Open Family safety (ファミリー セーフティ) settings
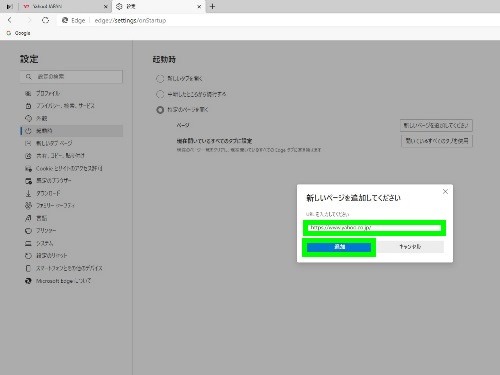Viewport: 500px width, 375px height. click(50, 206)
